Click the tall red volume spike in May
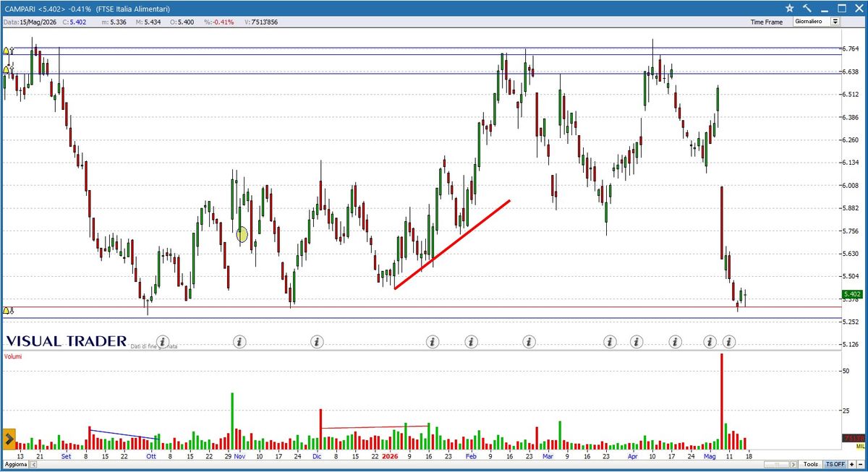The image size is (868, 472). coord(721,401)
